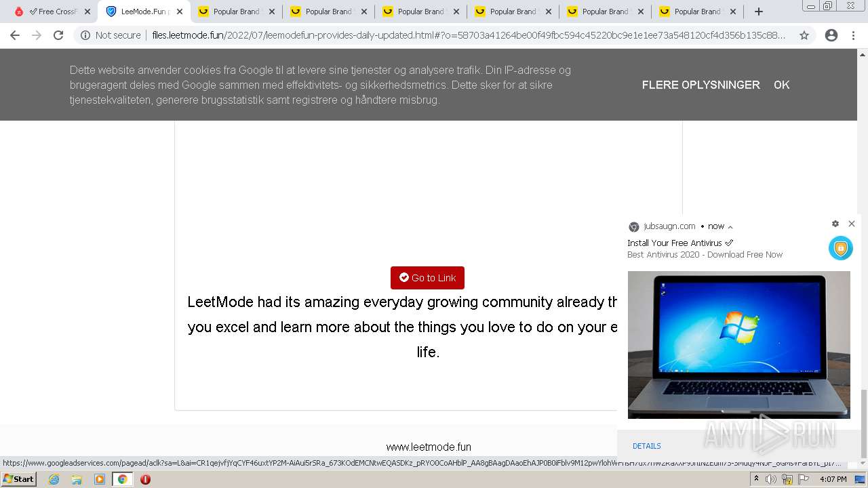The image size is (868, 488).
Task: Click the browser forward arrow
Action: tap(37, 35)
